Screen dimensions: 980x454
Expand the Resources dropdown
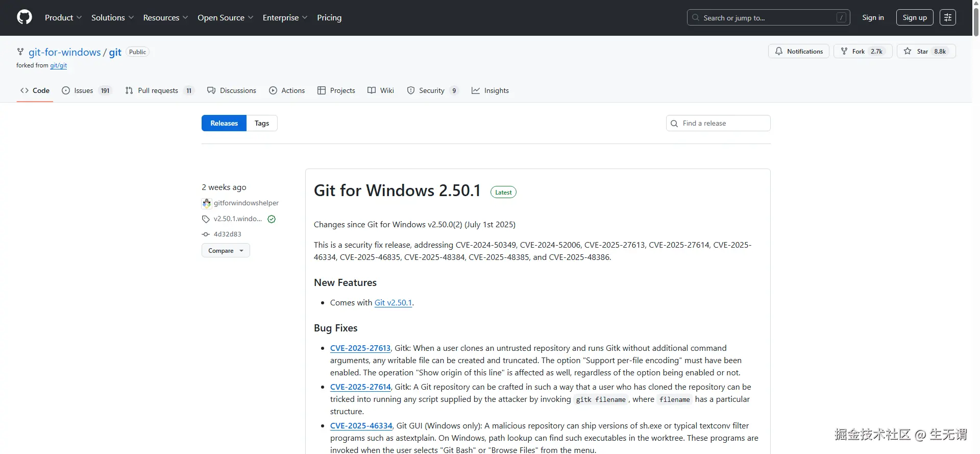tap(165, 17)
